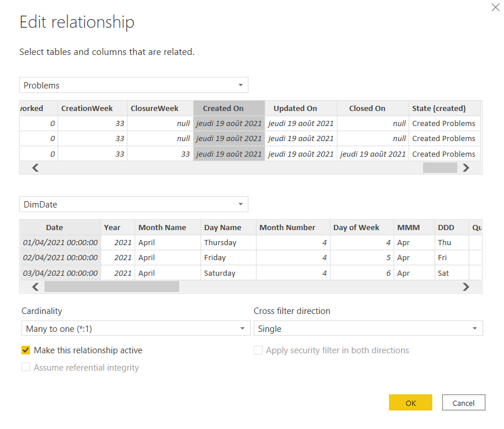Toggle Make this relationship active checkbox
The width and height of the screenshot is (504, 429).
click(x=25, y=350)
